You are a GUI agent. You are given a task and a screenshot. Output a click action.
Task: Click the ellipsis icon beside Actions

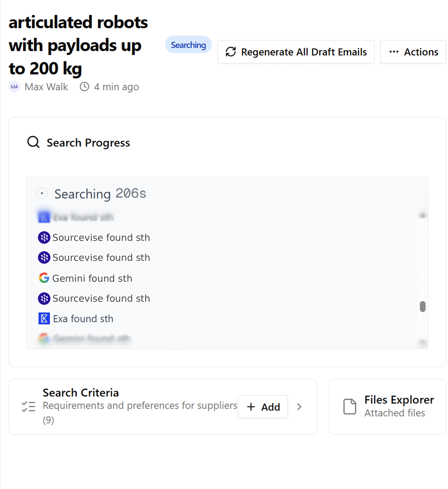tap(394, 52)
